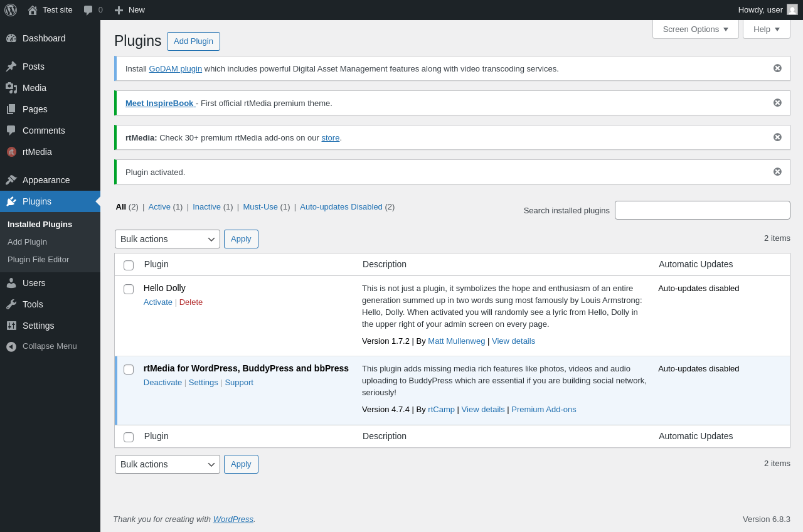Deactivate the rtMedia plugin
Screen dimensions: 803x532
point(162,383)
